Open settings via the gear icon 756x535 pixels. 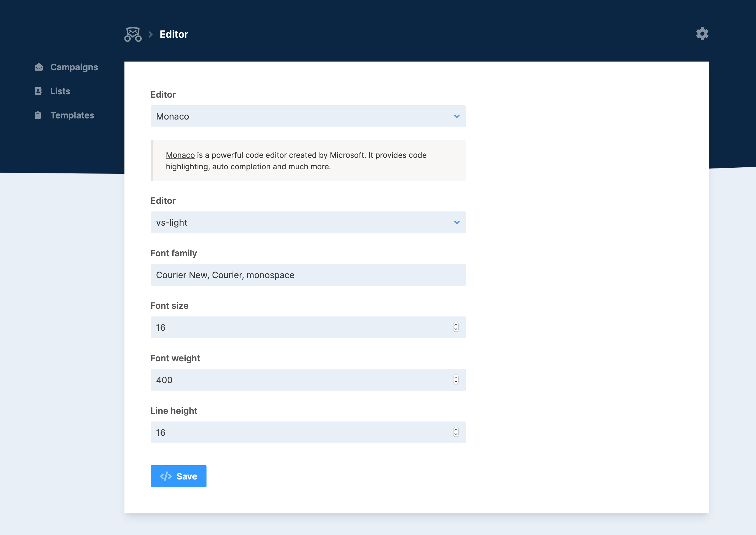[702, 34]
